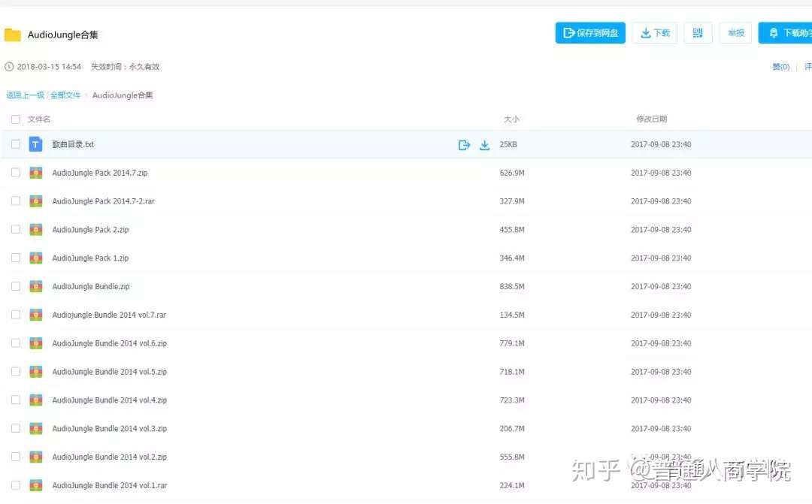Image resolution: width=812 pixels, height=504 pixels.
Task: Click file name AudioJungle Bundle.zip
Action: [x=91, y=287]
